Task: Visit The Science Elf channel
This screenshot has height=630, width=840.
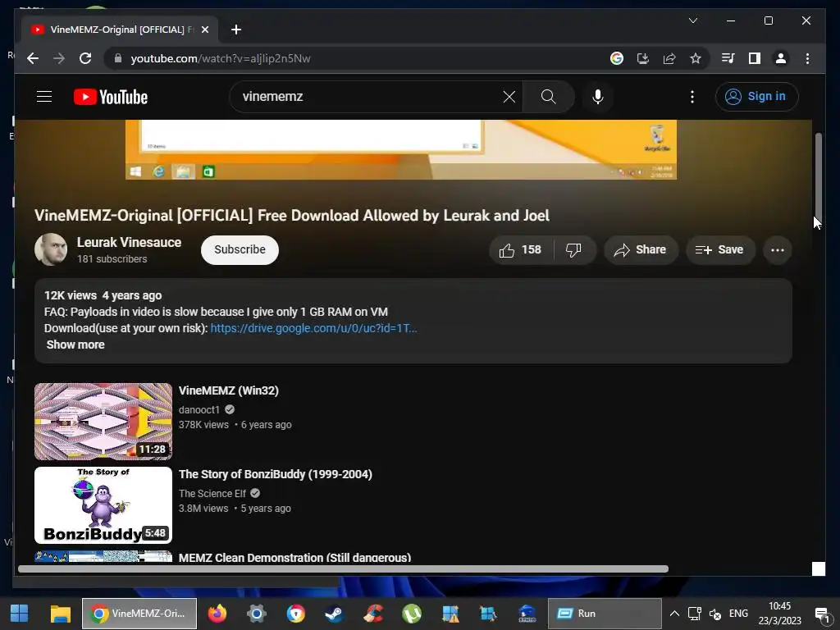Action: point(212,493)
